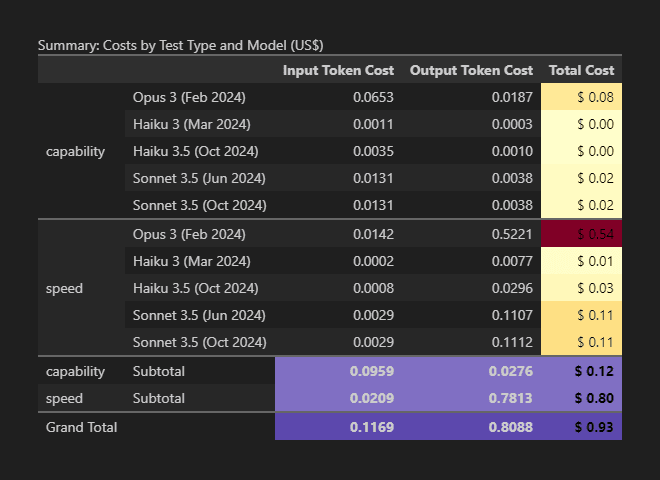Click the speed subtotal input value 0.0209
The width and height of the screenshot is (660, 480).
click(x=372, y=398)
